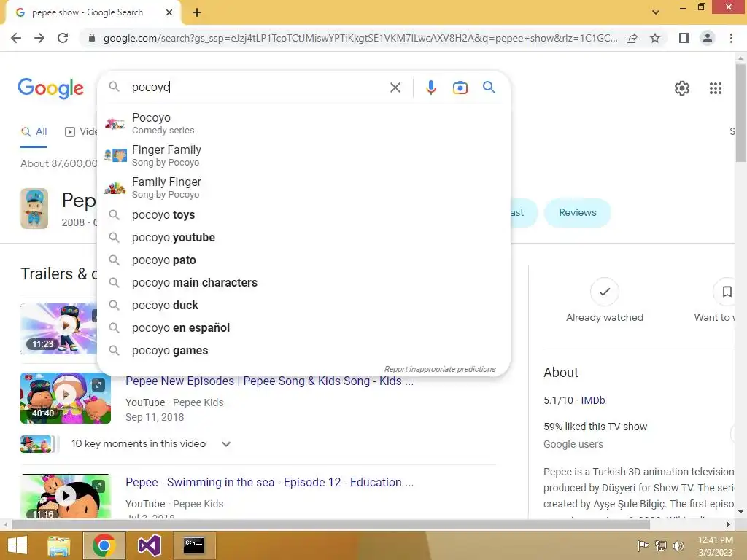This screenshot has width=747, height=560.
Task: Open the Reviews chip
Action: (x=578, y=212)
